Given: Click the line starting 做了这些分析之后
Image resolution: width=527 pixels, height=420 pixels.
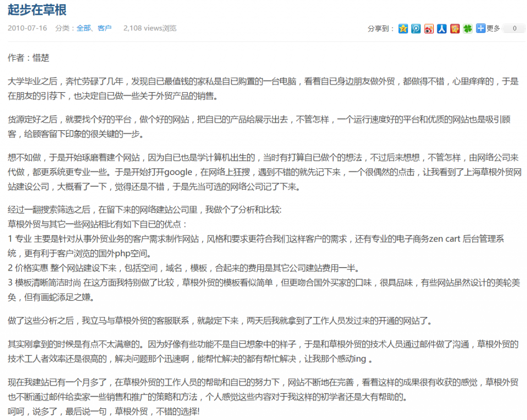Looking at the screenshot, I should [x=221, y=321].
